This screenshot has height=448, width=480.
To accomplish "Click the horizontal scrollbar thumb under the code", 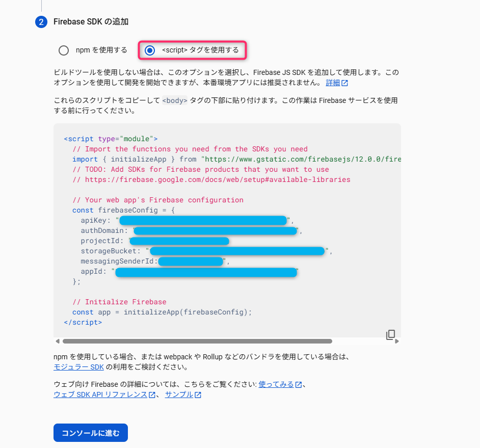I will 197,341.
